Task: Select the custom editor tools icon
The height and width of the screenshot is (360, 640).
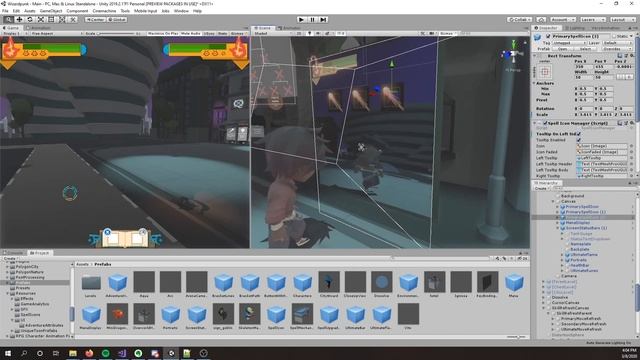Action: (73, 19)
